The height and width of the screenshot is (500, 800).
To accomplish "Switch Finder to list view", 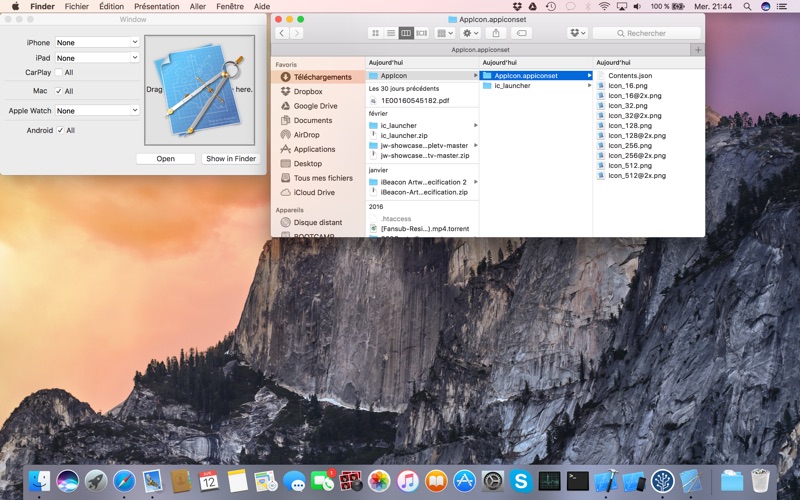I will coord(391,33).
